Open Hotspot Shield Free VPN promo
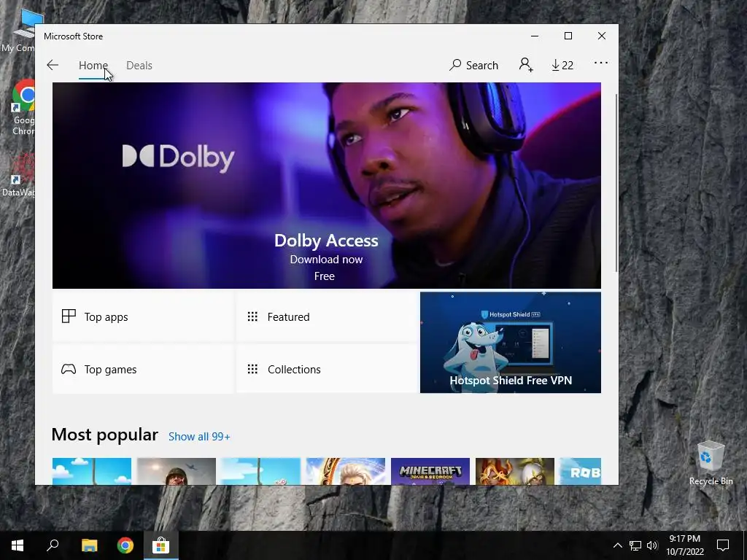Image resolution: width=747 pixels, height=560 pixels. click(x=510, y=343)
